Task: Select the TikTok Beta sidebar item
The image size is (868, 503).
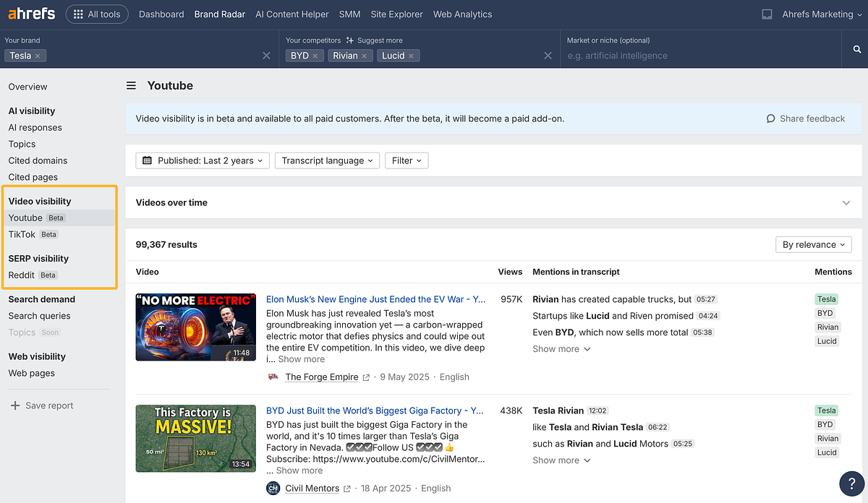Action: pyautogui.click(x=22, y=234)
